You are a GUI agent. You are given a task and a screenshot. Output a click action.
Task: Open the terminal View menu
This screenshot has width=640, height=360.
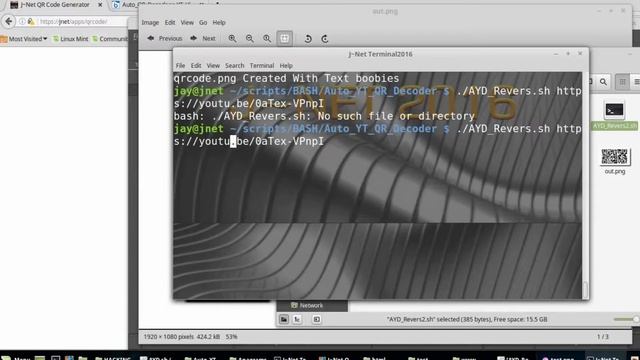point(213,65)
